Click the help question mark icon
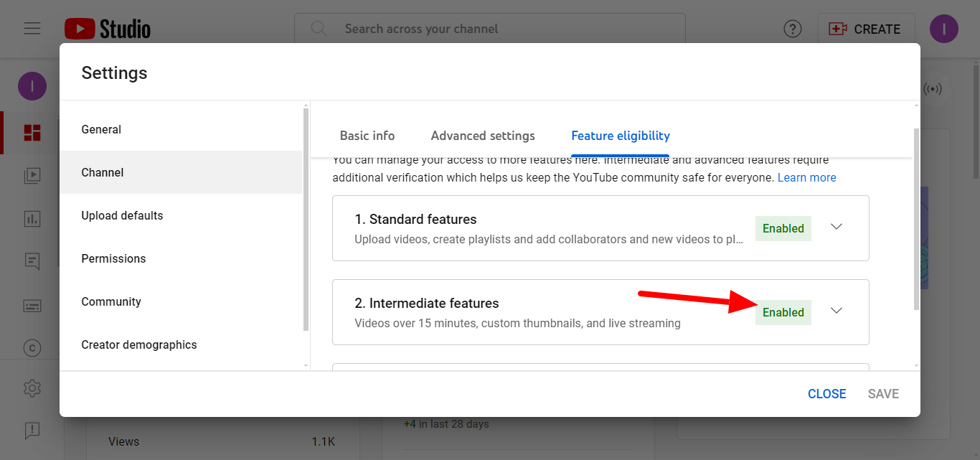This screenshot has width=980, height=460. click(793, 29)
